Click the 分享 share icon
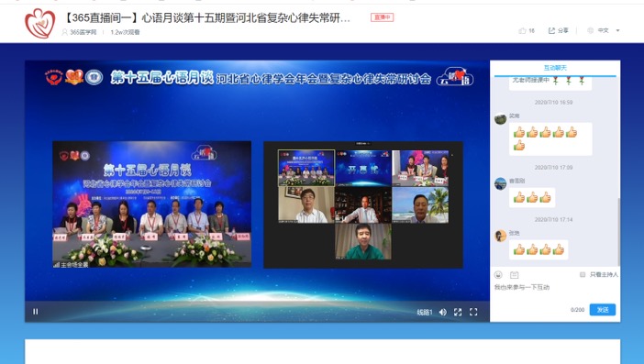The height and width of the screenshot is (364, 644). click(x=552, y=31)
